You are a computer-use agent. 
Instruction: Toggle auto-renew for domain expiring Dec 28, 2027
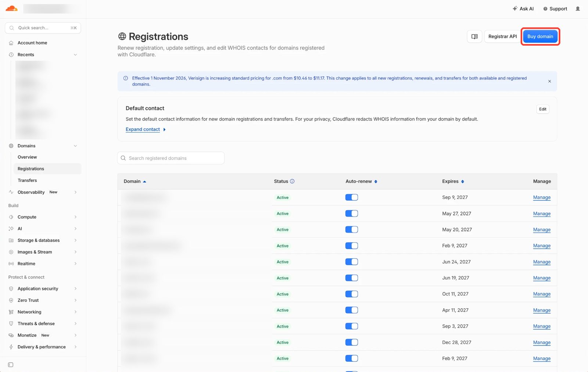[352, 342]
